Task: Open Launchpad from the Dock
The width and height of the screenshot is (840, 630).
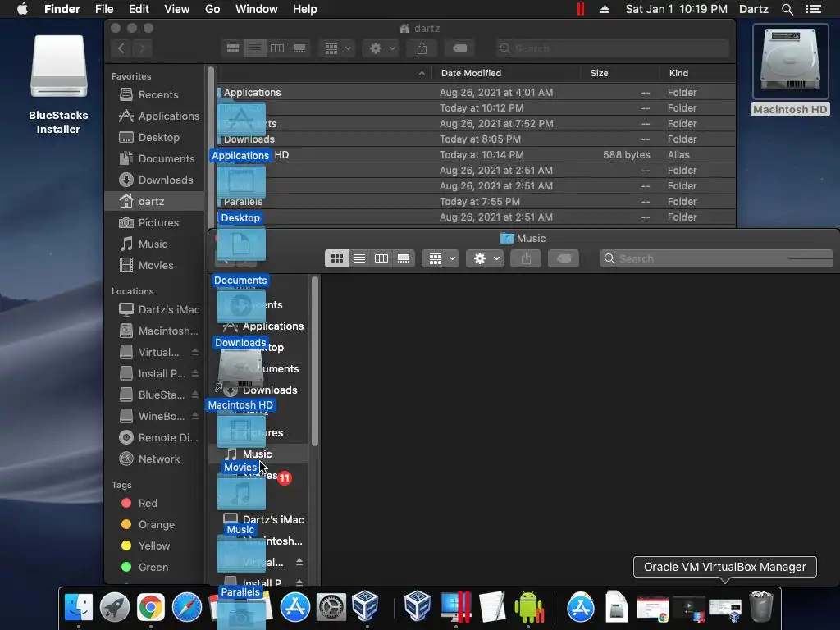Action: [114, 608]
